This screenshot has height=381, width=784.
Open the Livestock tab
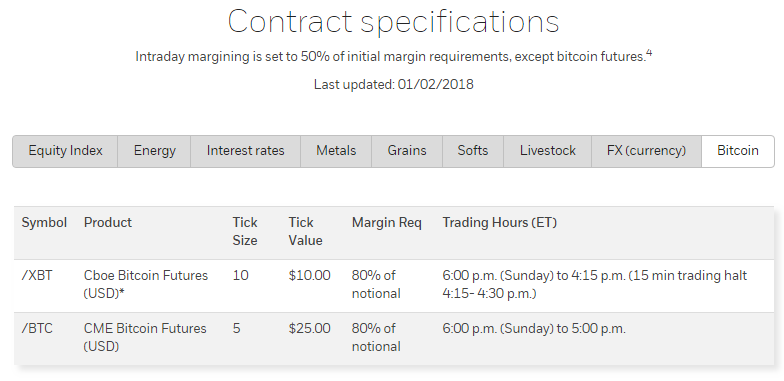(x=548, y=151)
